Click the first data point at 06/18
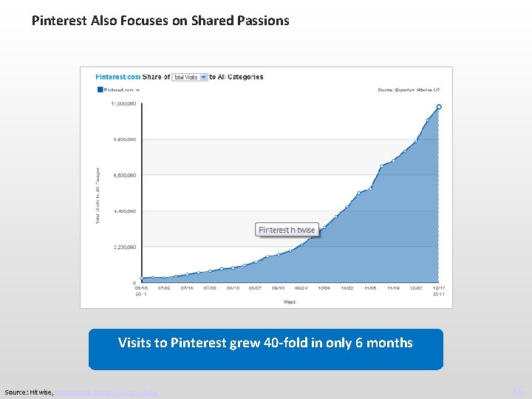 click(x=142, y=278)
